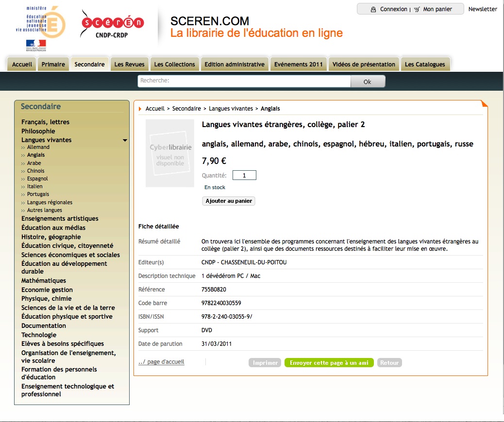
Task: Select Arabe in the sidebar submenu
Action: [34, 163]
